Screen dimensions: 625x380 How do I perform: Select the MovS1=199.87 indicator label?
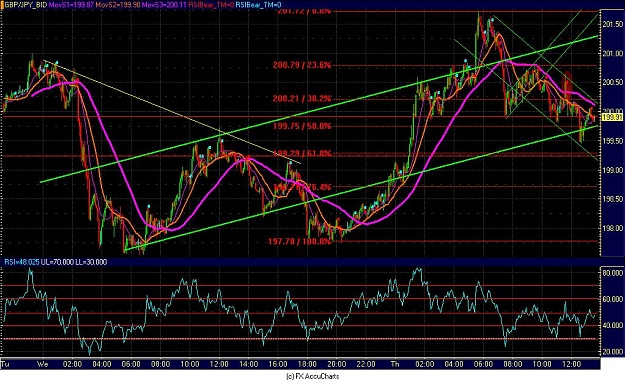tap(71, 5)
